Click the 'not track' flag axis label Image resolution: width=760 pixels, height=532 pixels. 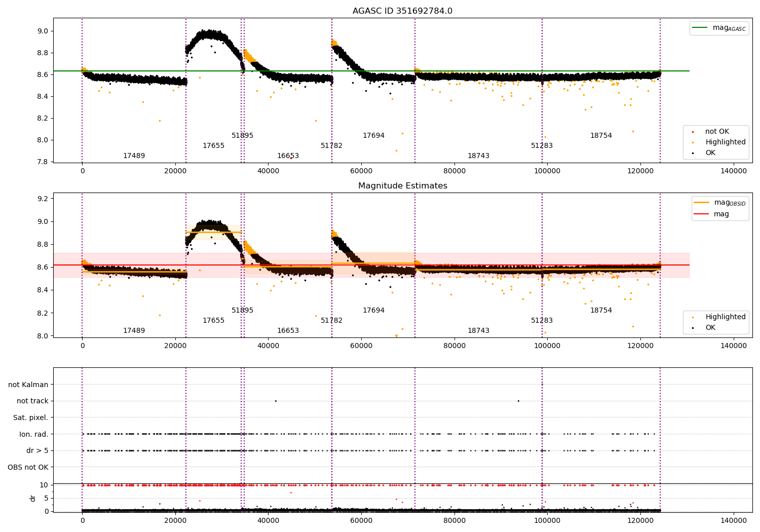(32, 401)
